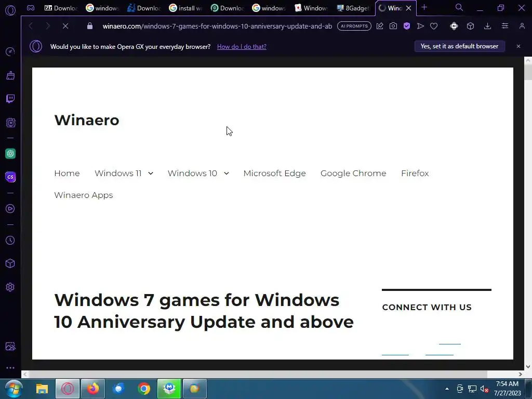This screenshot has height=399, width=532.
Task: Open the Home navigation link
Action: (x=67, y=174)
